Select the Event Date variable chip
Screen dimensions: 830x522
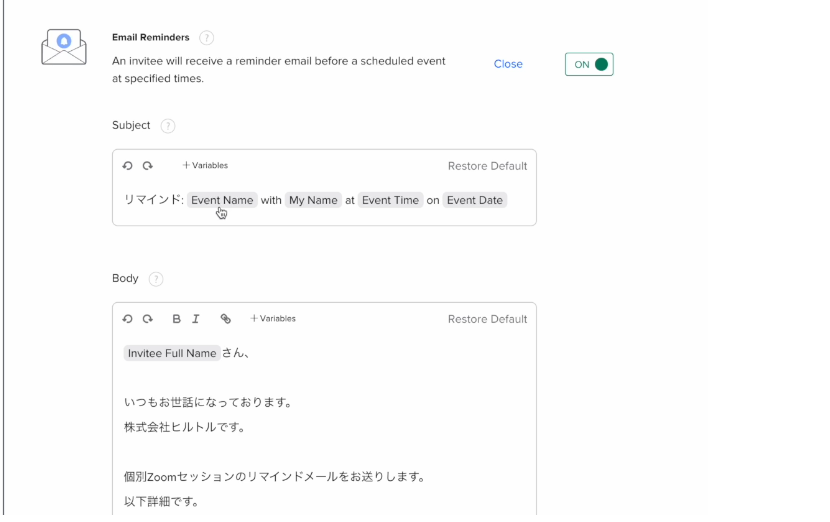tap(475, 200)
